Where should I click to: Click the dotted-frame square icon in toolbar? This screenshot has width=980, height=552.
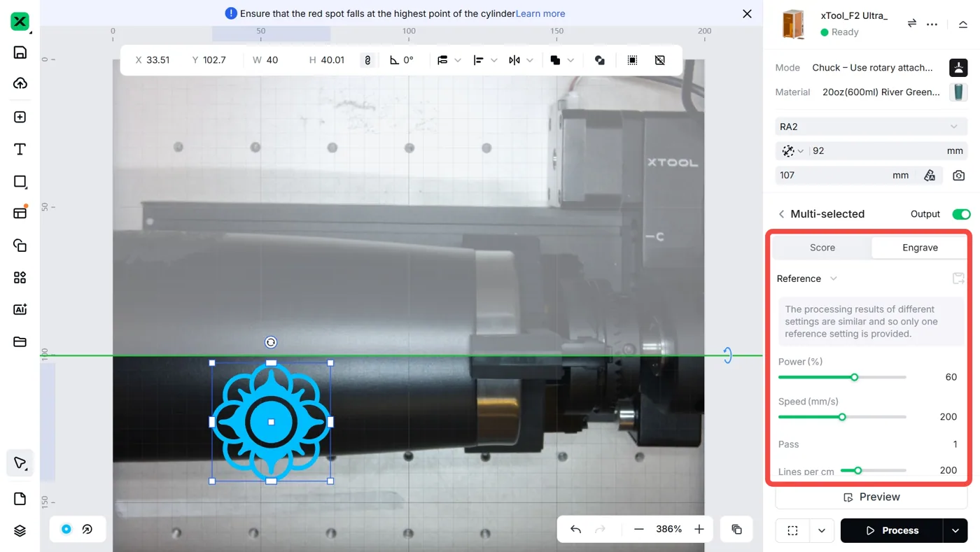pyautogui.click(x=632, y=60)
